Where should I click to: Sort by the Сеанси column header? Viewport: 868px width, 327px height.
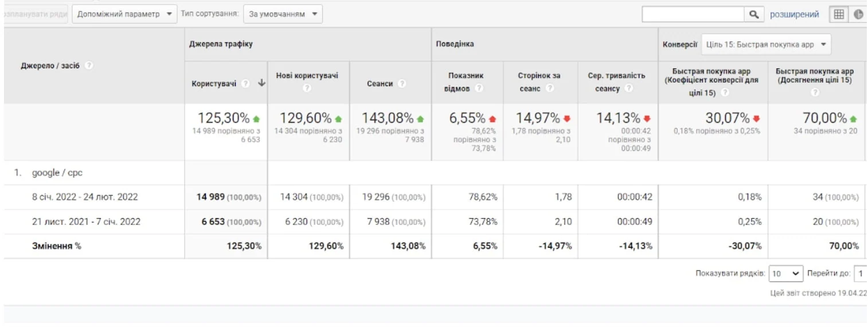[x=380, y=84]
